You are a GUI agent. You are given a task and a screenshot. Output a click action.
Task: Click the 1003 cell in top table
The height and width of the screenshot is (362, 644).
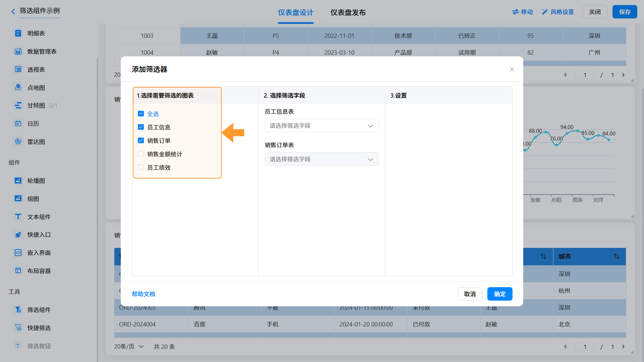tap(147, 36)
